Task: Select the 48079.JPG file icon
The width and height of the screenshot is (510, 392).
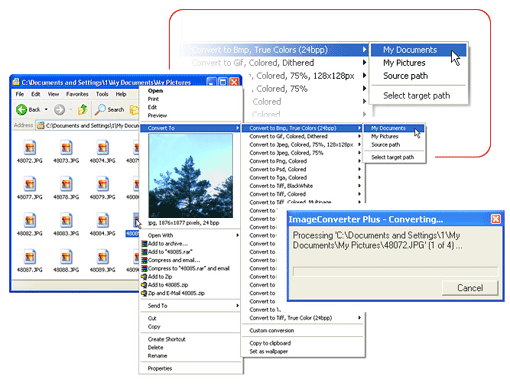Action: coord(102,184)
